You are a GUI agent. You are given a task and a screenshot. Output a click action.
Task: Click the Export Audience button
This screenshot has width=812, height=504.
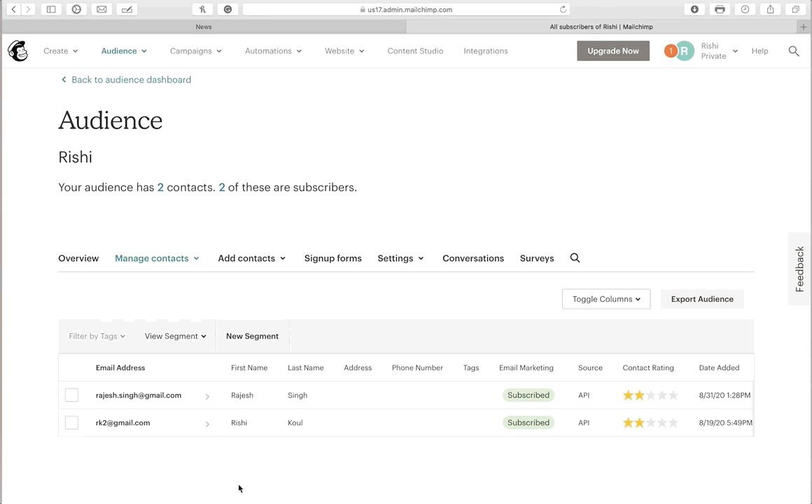tap(701, 299)
